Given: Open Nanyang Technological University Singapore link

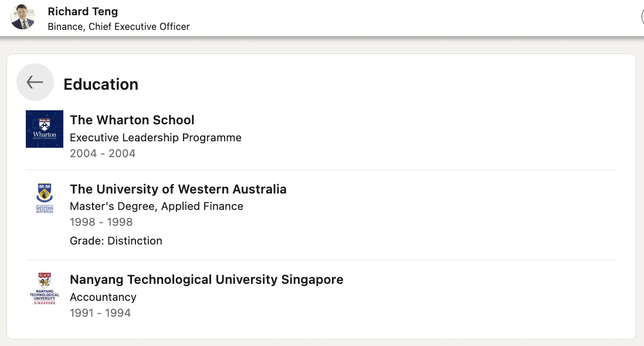Looking at the screenshot, I should pos(206,280).
